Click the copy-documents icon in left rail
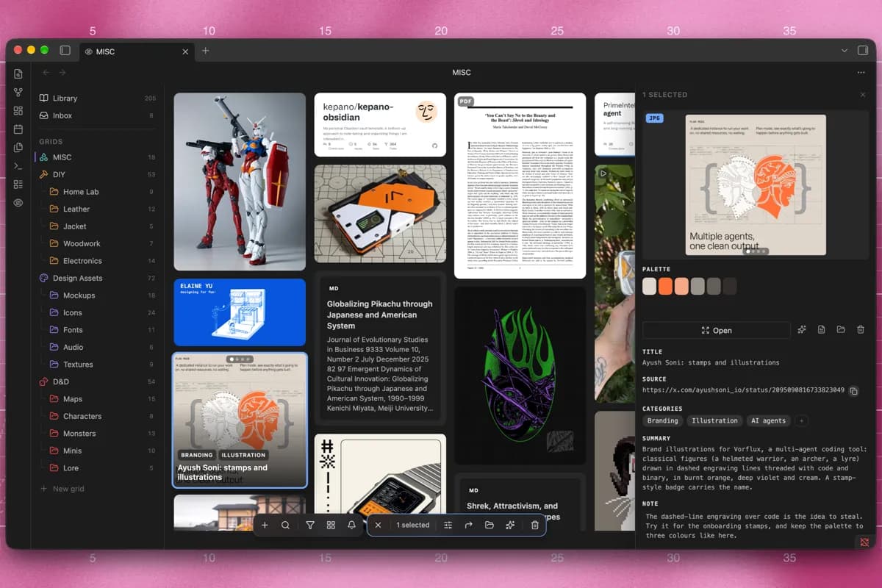Viewport: 882px width, 588px height. point(18,147)
